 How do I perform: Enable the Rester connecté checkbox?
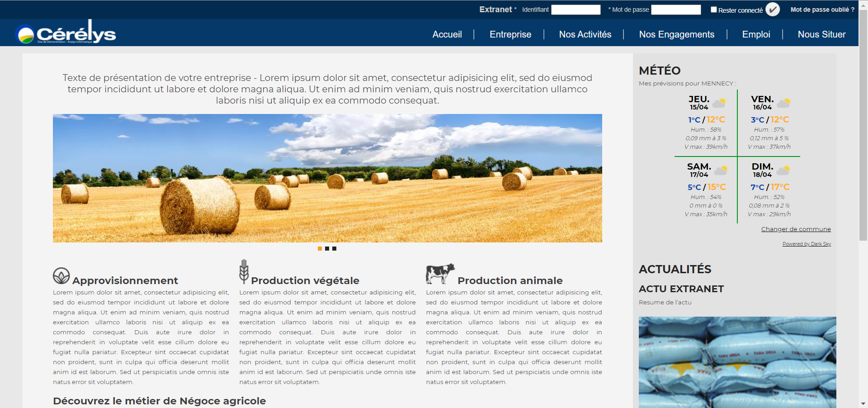point(714,9)
